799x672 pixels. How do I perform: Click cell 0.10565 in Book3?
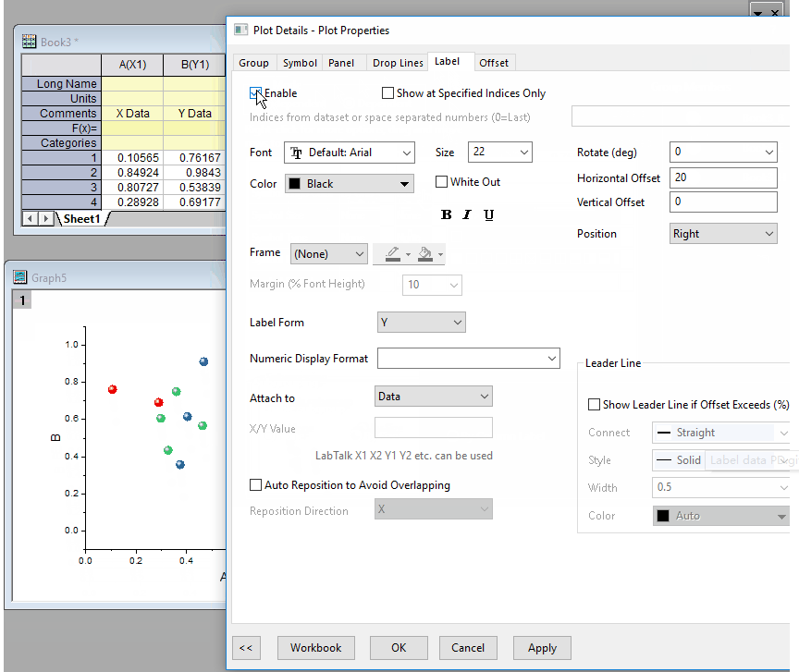click(x=132, y=157)
